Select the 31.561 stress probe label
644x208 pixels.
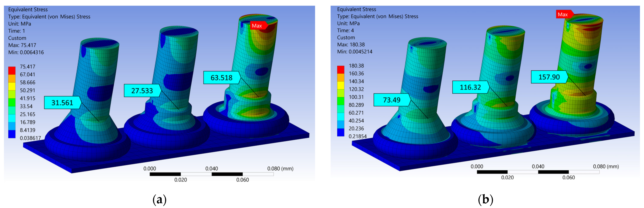pyautogui.click(x=62, y=103)
